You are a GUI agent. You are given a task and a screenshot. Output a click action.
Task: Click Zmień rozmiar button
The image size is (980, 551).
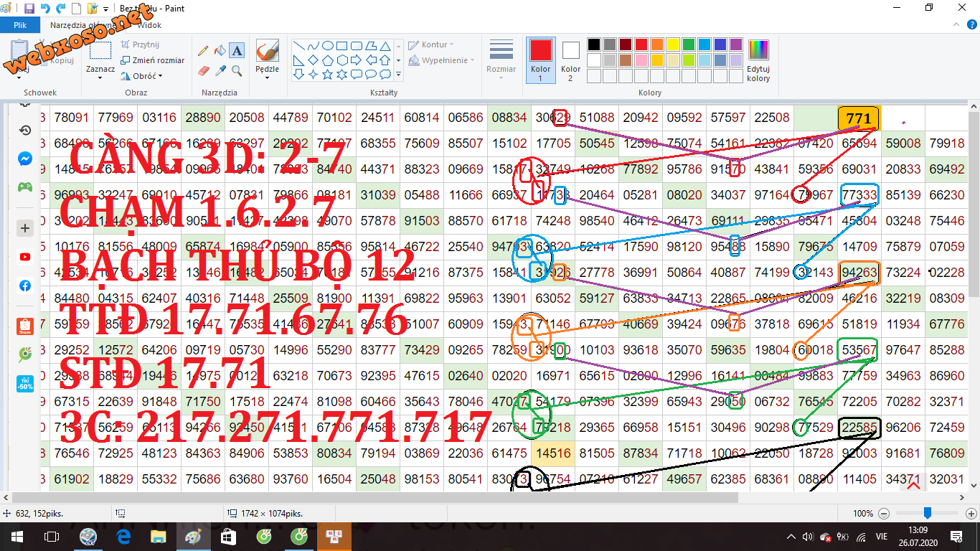[x=152, y=60]
